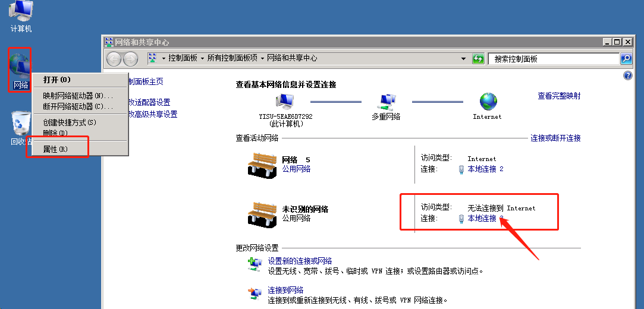Image resolution: width=644 pixels, height=309 pixels.
Task: Open 连接或断开连接 link
Action: click(x=556, y=138)
